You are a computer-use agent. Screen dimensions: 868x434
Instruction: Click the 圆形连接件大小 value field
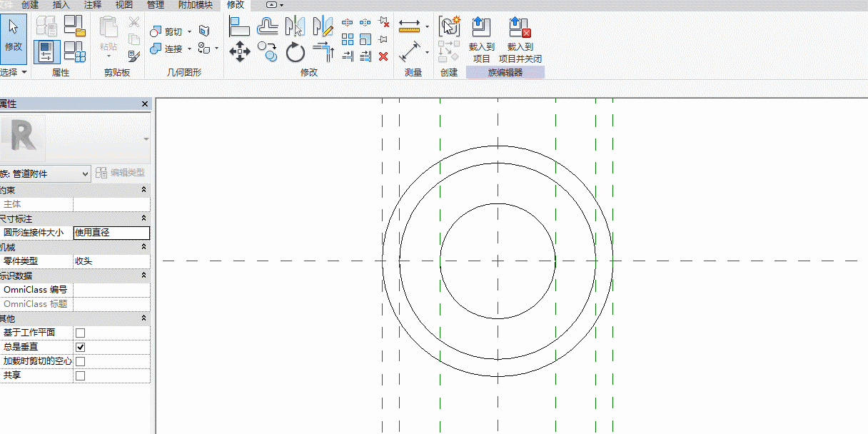pyautogui.click(x=112, y=233)
